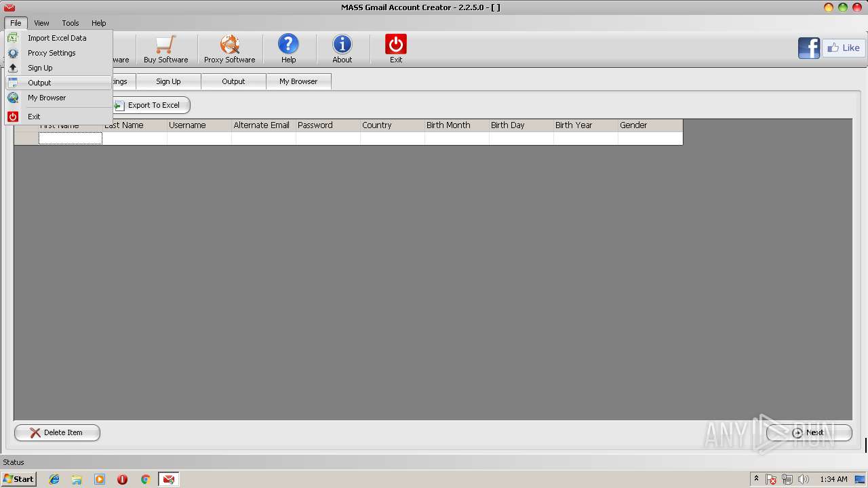Screen dimensions: 868x488
Task: Click the Import Excel Data menu icon
Action: click(x=13, y=38)
